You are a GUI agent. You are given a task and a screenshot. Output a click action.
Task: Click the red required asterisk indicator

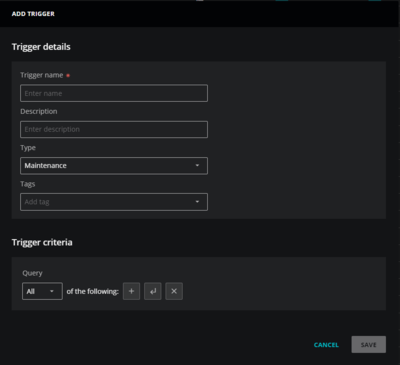coord(68,76)
